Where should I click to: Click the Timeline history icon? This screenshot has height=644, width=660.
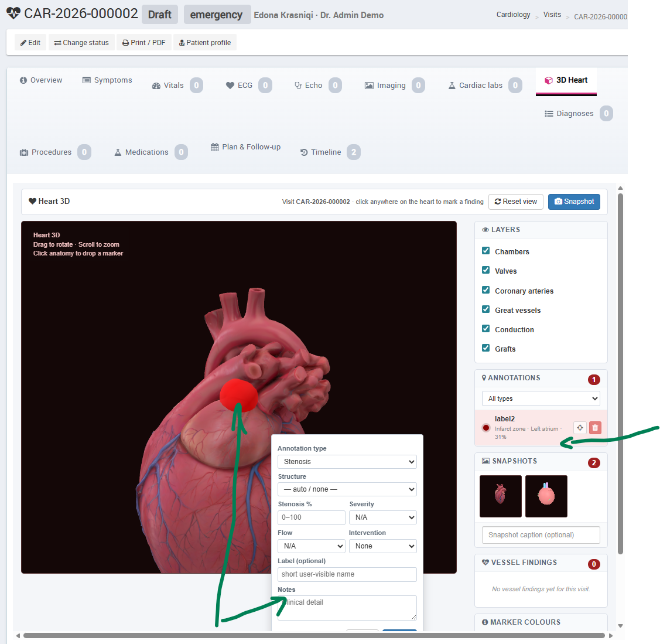pyautogui.click(x=304, y=152)
